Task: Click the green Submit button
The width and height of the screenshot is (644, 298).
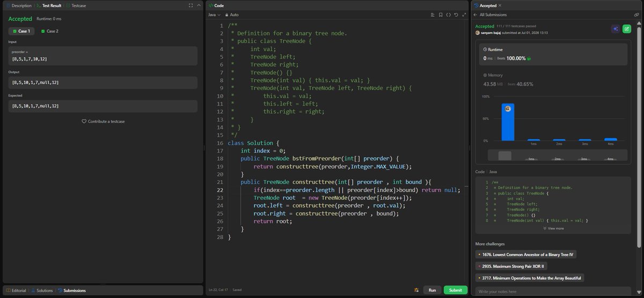Action: (x=455, y=290)
